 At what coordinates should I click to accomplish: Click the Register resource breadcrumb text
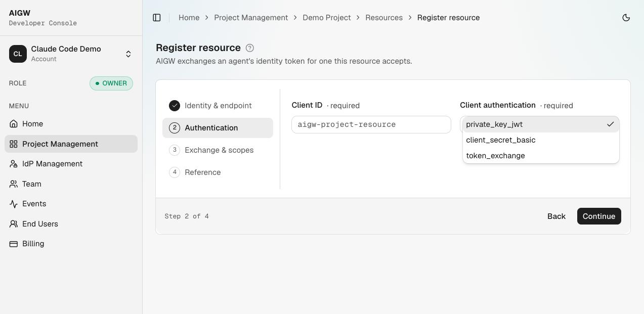pos(449,18)
